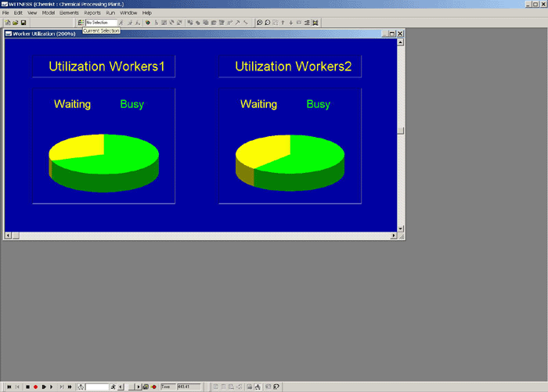Click the No Selection current selection box
This screenshot has height=392, width=548.
pyautogui.click(x=101, y=23)
